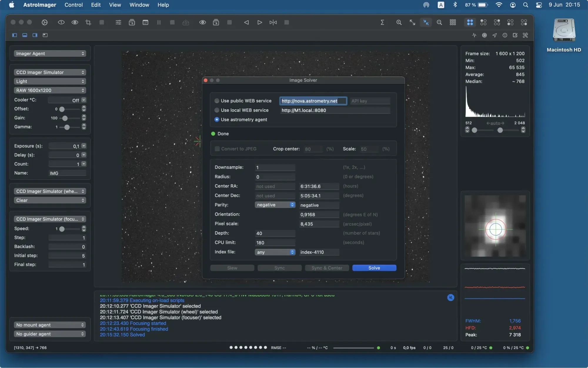Select Use public WEB service option
This screenshot has height=368, width=588.
(x=217, y=101)
